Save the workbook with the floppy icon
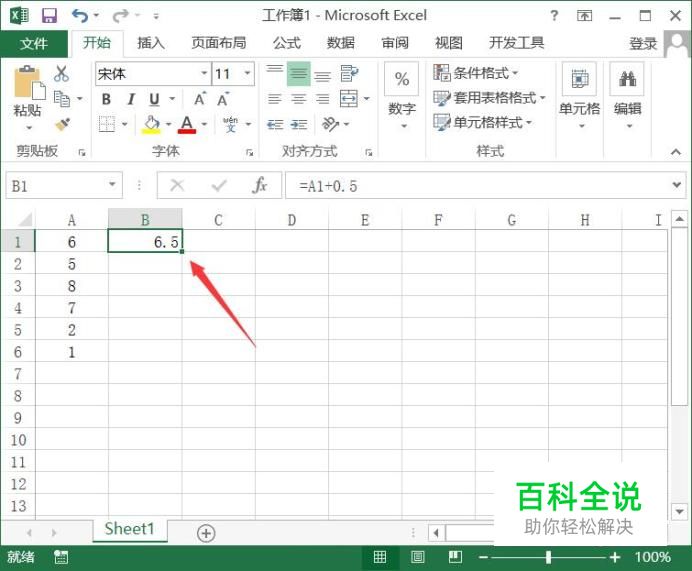 tap(49, 16)
